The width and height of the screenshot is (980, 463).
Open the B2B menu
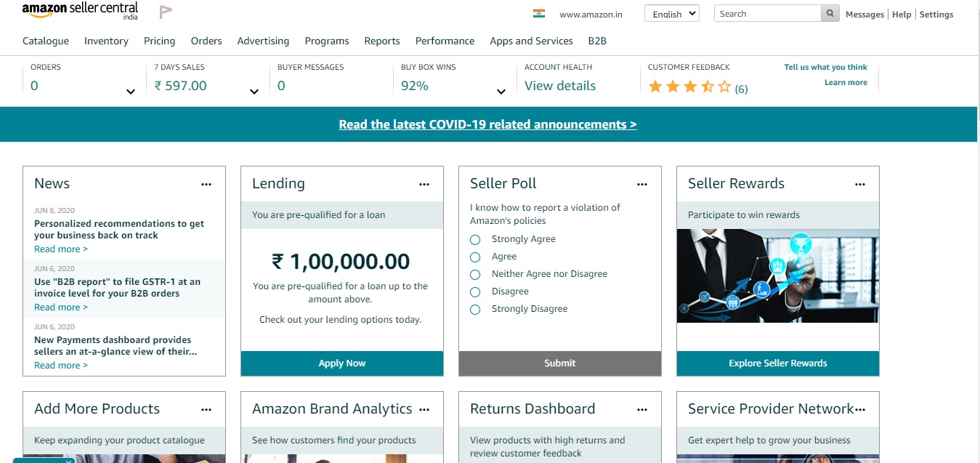597,41
